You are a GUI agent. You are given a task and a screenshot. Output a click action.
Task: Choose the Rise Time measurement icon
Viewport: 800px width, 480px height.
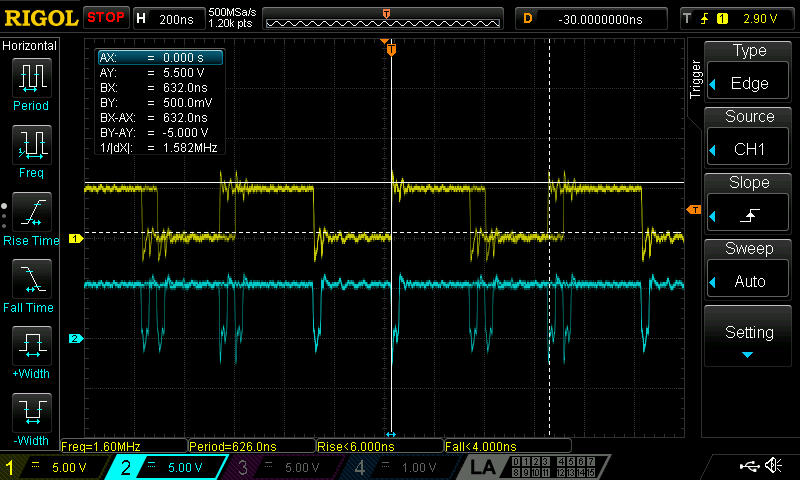coord(32,212)
